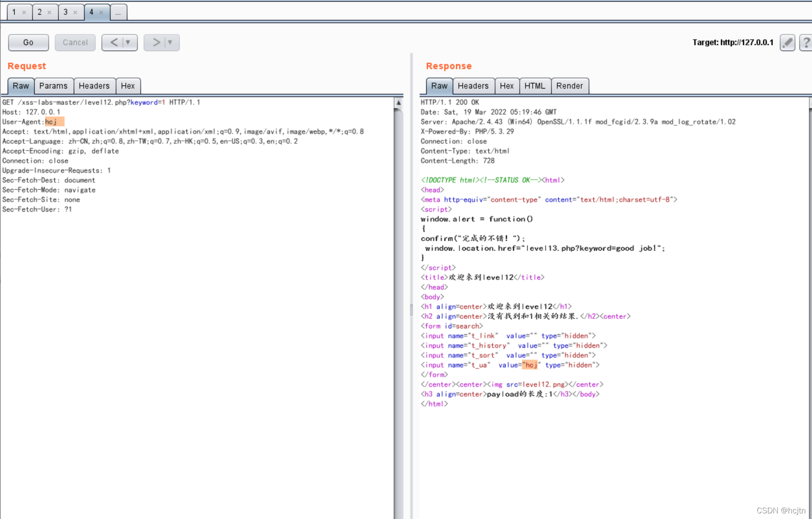Click the X-Powered-By: PHP/5.3.29 line
The height and width of the screenshot is (519, 812).
[467, 131]
